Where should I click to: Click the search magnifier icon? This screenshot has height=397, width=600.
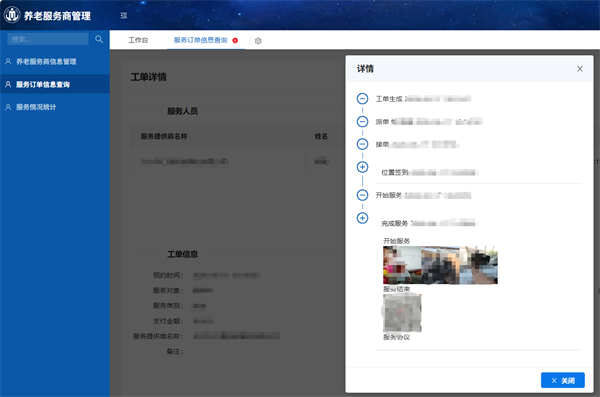click(x=99, y=39)
